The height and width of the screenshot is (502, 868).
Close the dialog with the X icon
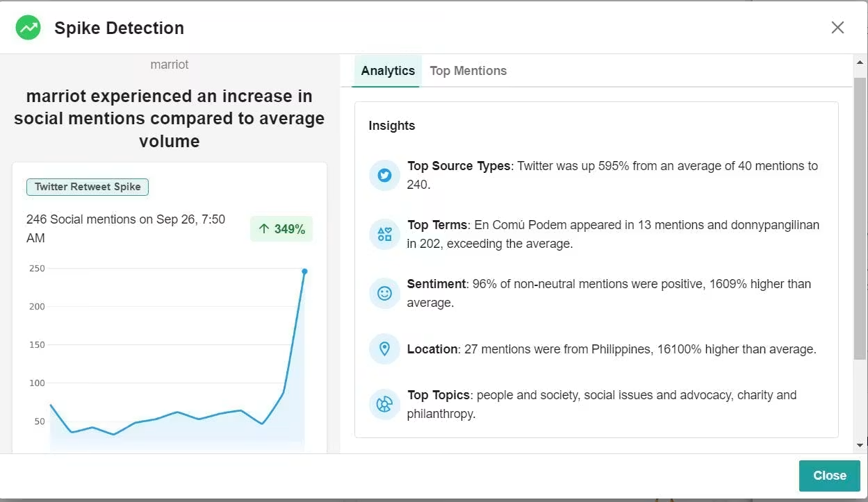(x=837, y=27)
